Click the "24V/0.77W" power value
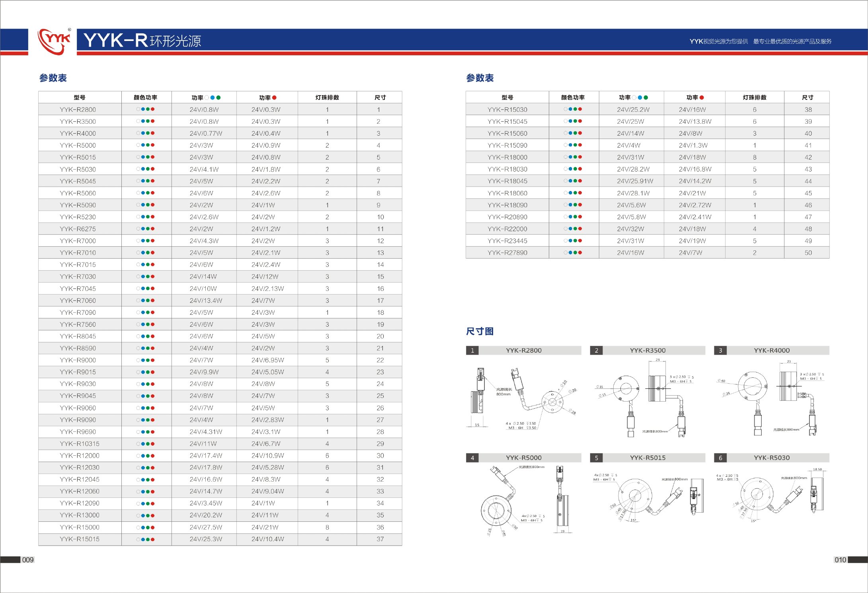Screen dimensions: 868x593 click(206, 133)
